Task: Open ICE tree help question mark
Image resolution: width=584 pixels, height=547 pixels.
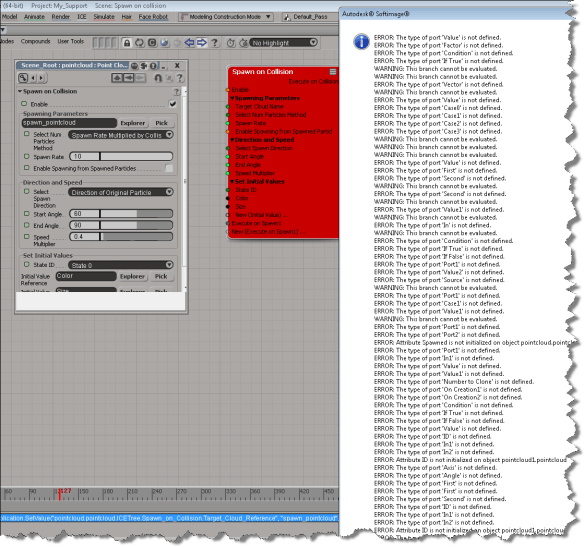Action: click(x=215, y=43)
